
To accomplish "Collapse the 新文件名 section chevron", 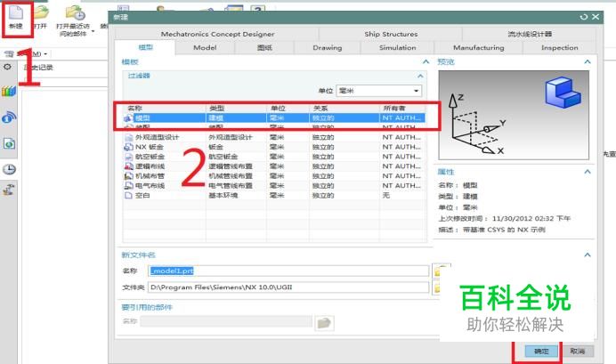I will coord(588,255).
